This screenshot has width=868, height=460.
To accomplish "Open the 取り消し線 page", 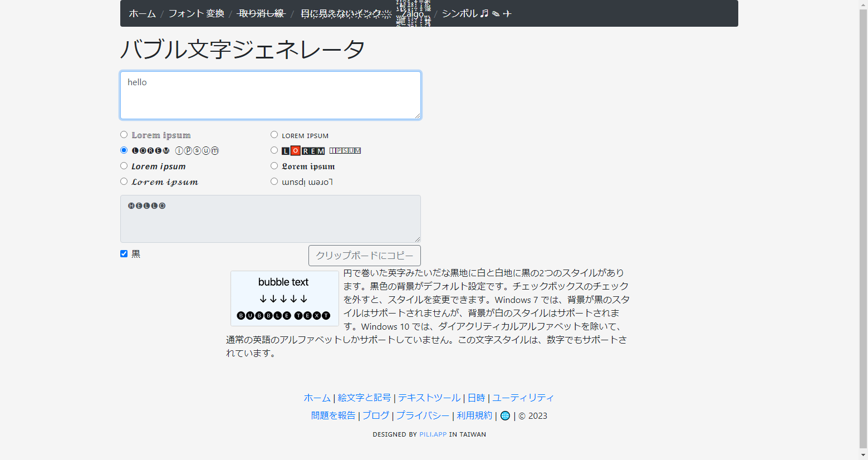I will click(259, 13).
